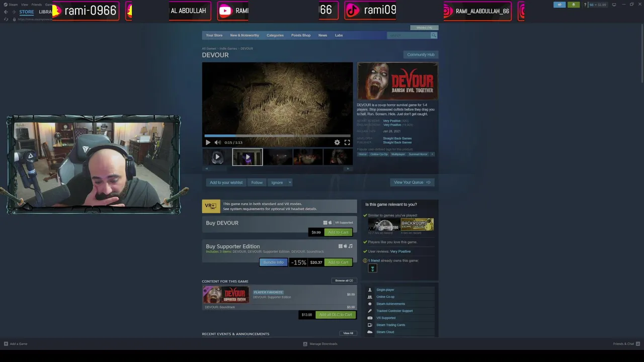Click the Steam Achievements feature icon
Viewport: 644px width, 362px height.
click(370, 304)
